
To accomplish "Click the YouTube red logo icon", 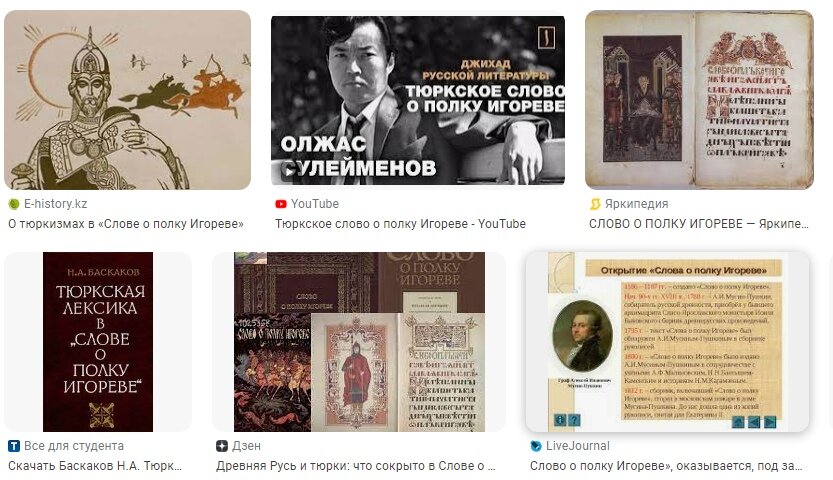I will tap(280, 204).
